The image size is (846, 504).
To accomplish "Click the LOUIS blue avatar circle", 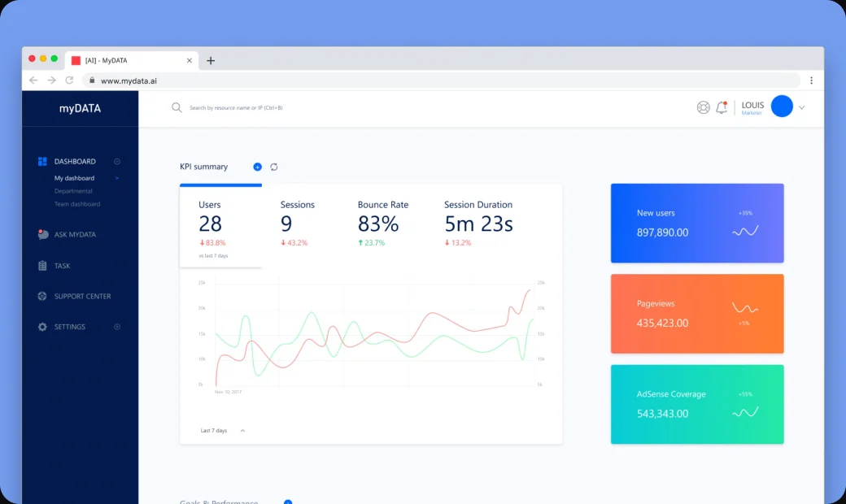I will (782, 106).
